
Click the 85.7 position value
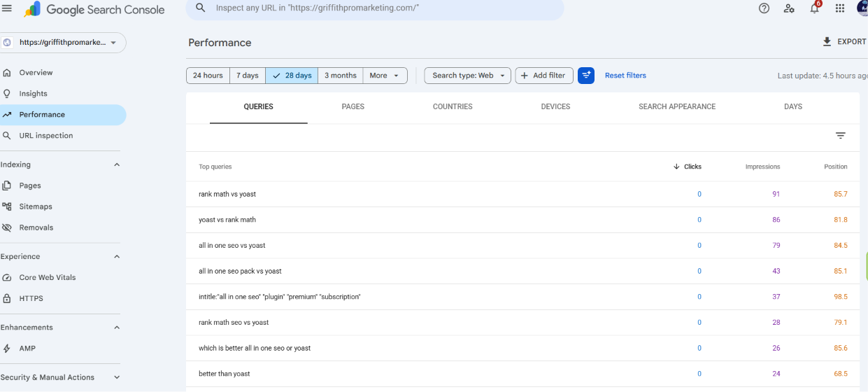pyautogui.click(x=841, y=194)
